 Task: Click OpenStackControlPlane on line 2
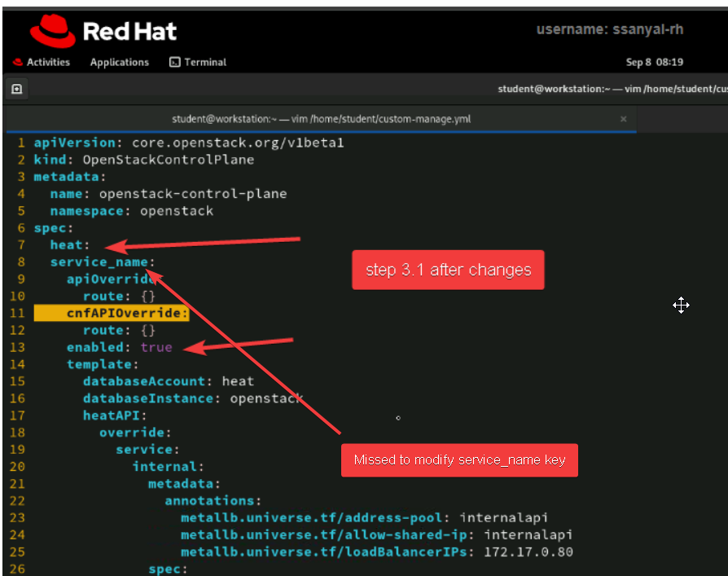[169, 160]
